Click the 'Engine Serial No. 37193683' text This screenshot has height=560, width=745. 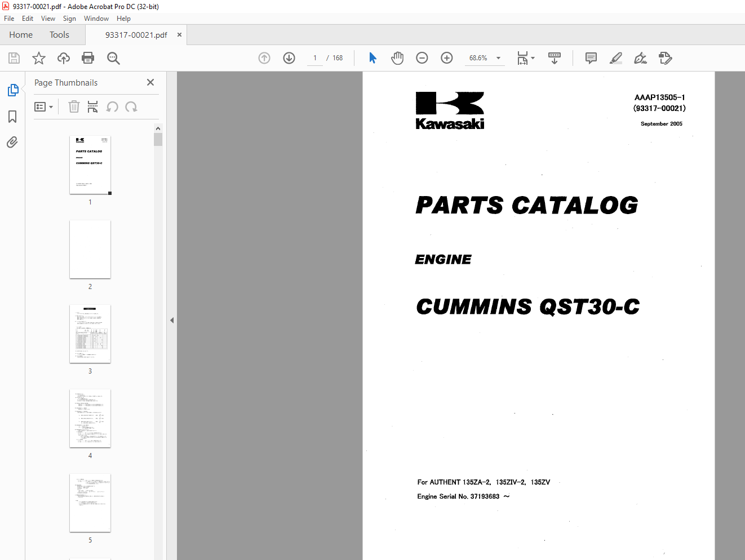pyautogui.click(x=458, y=496)
